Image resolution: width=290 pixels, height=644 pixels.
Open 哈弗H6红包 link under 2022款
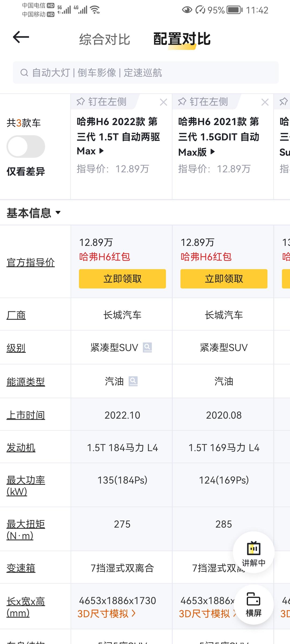pos(105,257)
